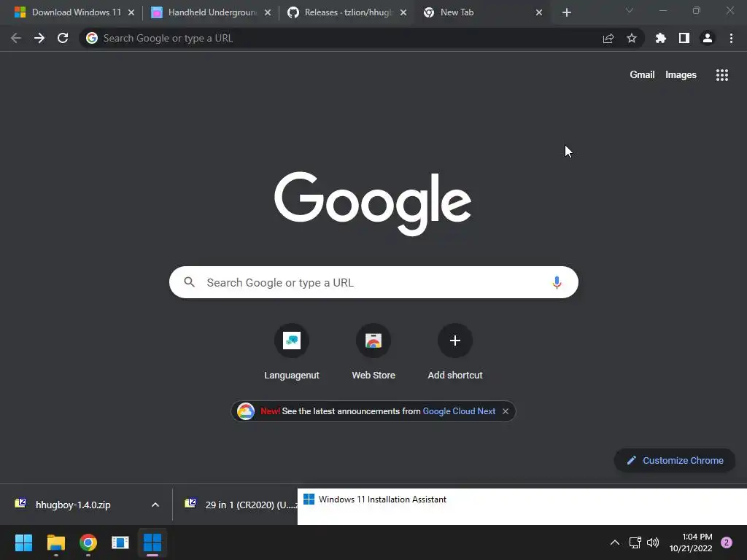Image resolution: width=747 pixels, height=560 pixels.
Task: Open the Google Cloud Next link
Action: coord(459,411)
